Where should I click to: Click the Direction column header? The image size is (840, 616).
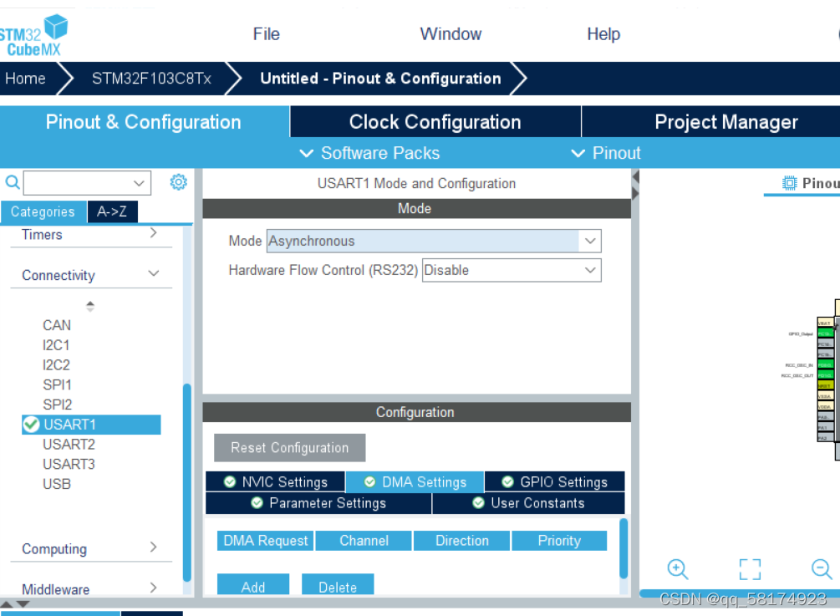tap(461, 541)
